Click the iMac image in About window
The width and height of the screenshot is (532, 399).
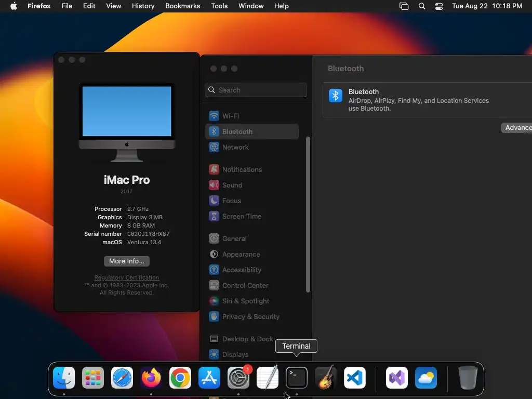click(x=127, y=123)
